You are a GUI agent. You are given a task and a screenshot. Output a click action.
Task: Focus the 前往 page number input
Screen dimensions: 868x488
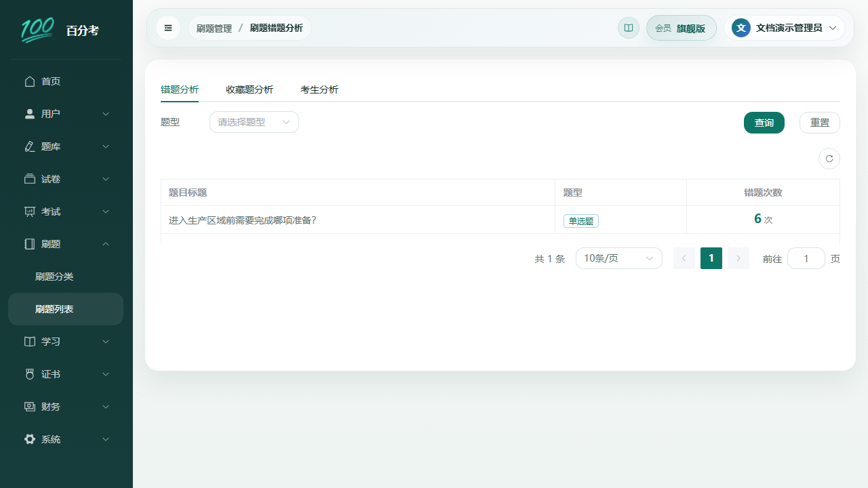(x=806, y=258)
